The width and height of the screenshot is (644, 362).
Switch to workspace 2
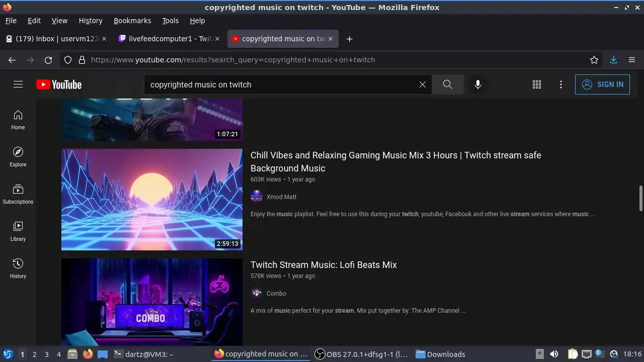34,354
